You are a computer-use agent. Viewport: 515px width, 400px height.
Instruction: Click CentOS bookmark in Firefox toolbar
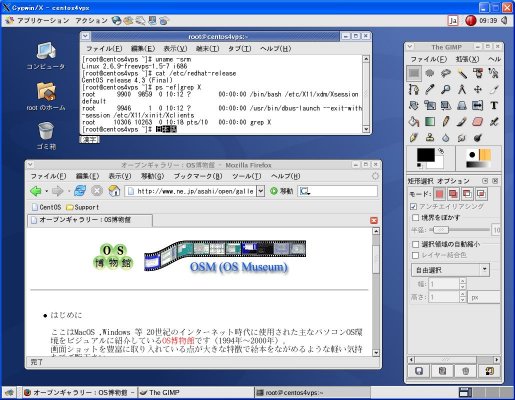pos(46,207)
